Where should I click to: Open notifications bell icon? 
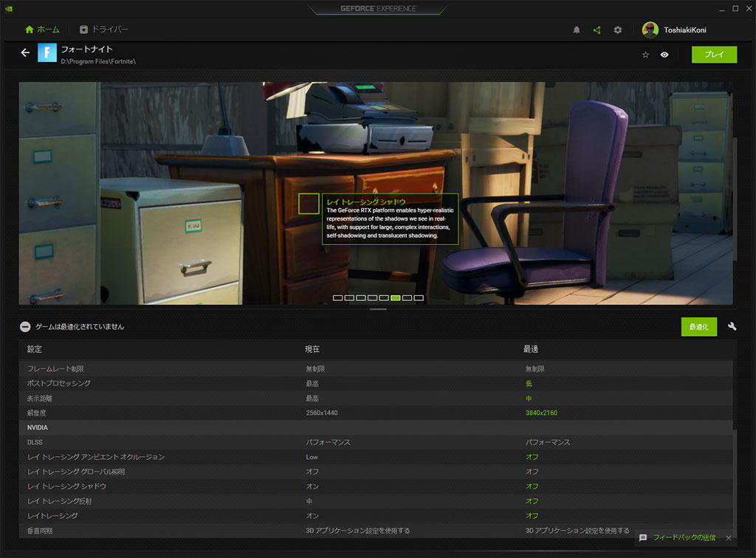coord(576,30)
